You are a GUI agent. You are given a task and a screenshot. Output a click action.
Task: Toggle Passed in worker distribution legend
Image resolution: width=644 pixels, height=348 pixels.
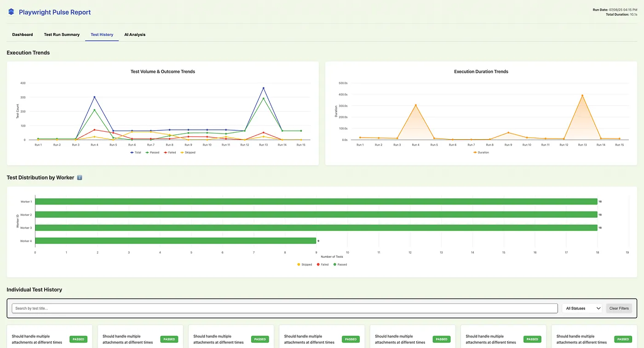click(340, 265)
